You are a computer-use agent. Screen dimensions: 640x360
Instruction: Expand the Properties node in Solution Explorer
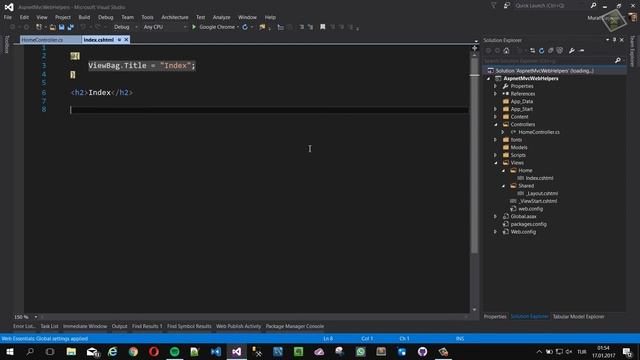coord(496,86)
